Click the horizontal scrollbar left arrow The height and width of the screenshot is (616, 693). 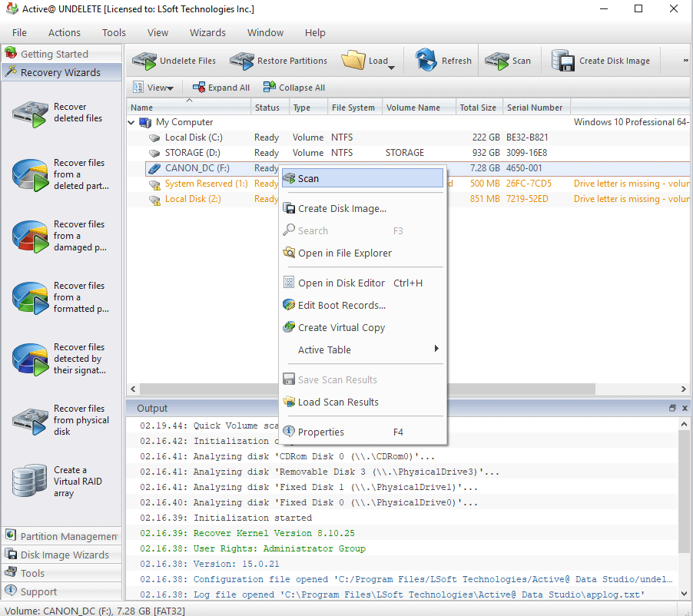133,389
